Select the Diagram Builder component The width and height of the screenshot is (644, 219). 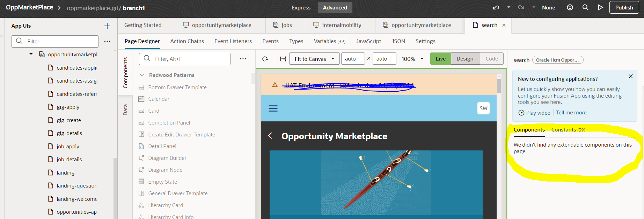tap(167, 158)
